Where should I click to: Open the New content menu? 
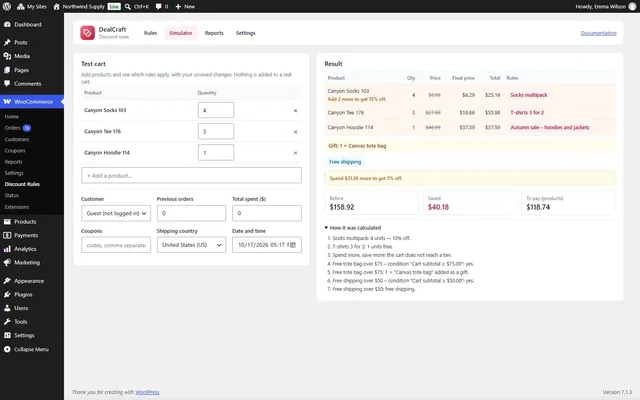coord(185,7)
